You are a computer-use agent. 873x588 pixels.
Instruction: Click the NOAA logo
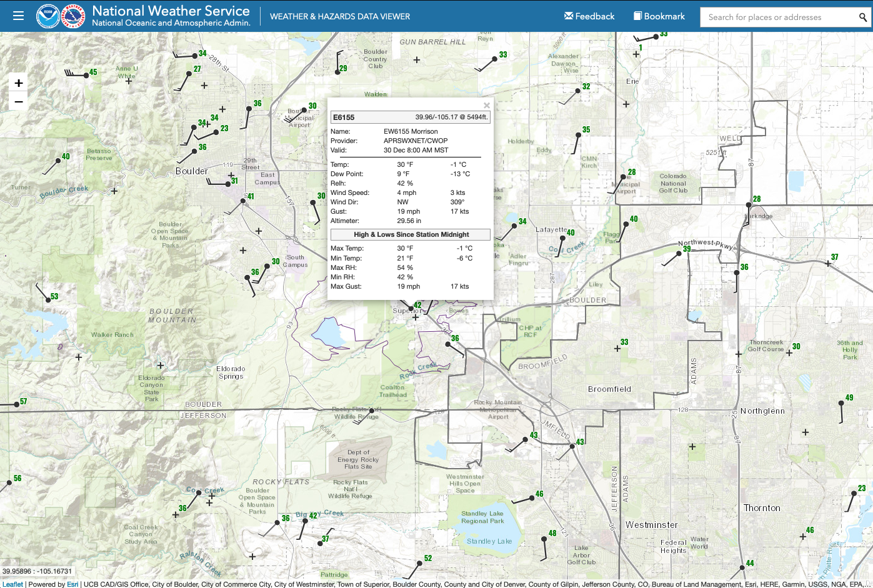click(48, 16)
